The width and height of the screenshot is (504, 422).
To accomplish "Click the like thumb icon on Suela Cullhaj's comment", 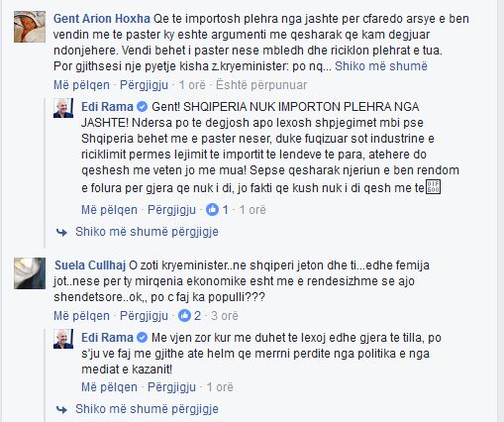I will click(184, 316).
